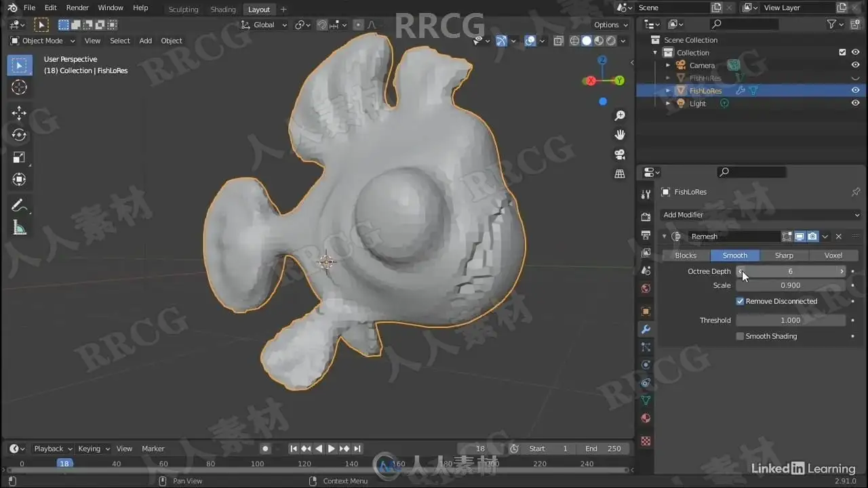
Task: Toggle camera view with the camera gizmo
Action: [x=620, y=155]
